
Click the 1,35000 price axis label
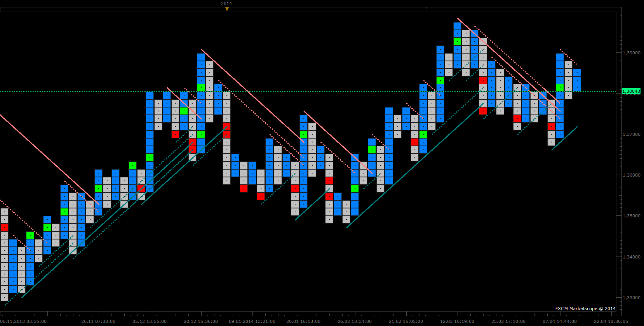coord(631,216)
